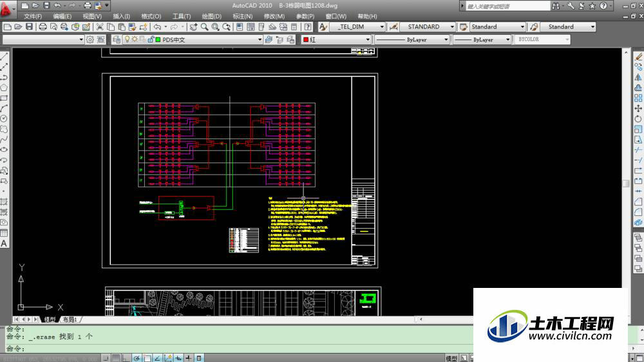The width and height of the screenshot is (644, 362).
Task: Toggle layer on/off lightbulb for PDS中文
Action: tap(128, 39)
